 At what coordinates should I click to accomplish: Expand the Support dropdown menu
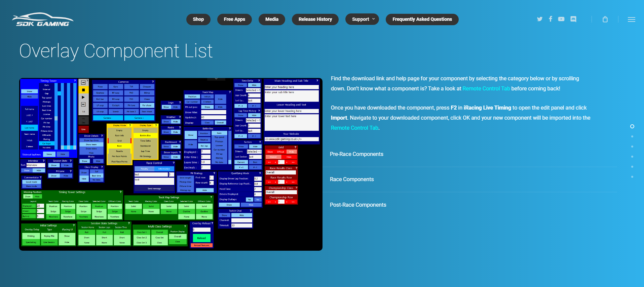point(362,19)
